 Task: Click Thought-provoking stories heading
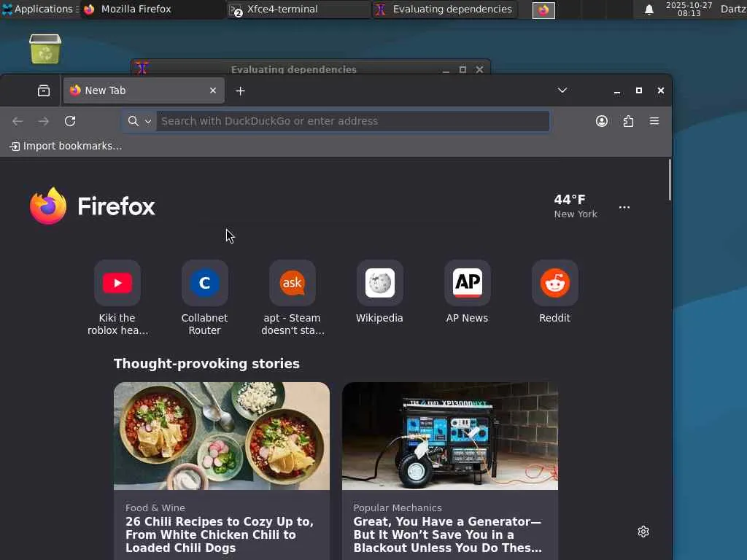point(206,364)
